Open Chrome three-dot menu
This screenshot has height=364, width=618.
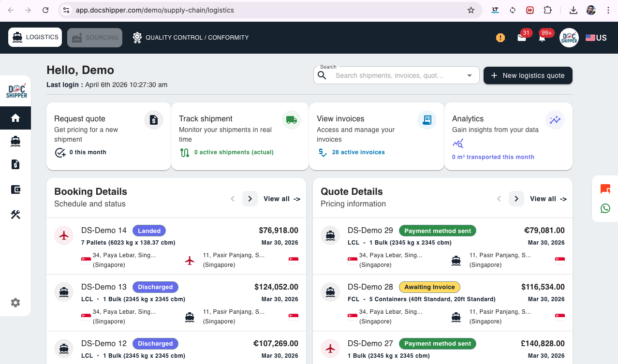pos(608,10)
